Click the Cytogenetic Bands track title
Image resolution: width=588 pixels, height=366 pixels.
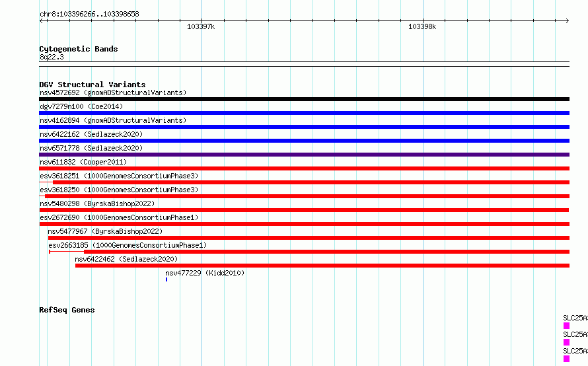point(79,49)
